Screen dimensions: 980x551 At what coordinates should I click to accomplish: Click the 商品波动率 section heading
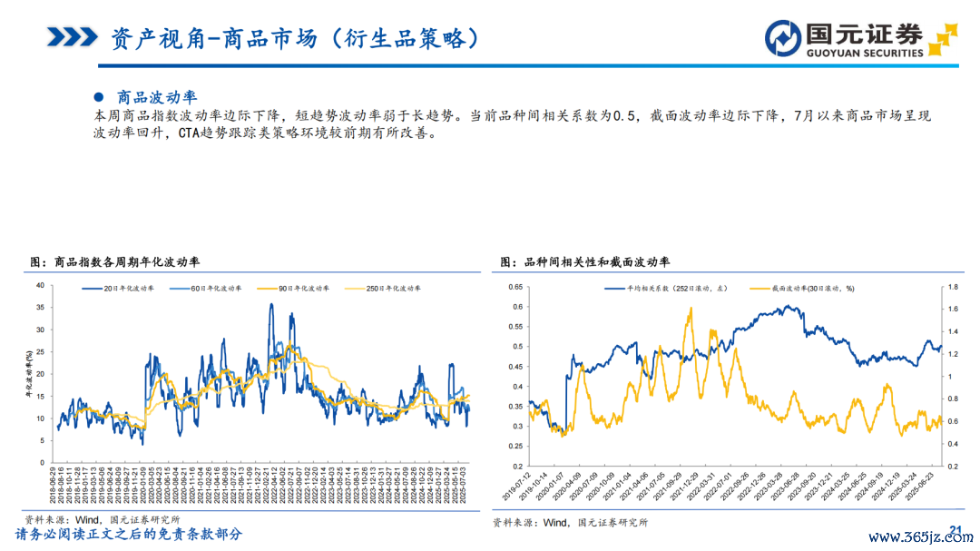pyautogui.click(x=157, y=97)
